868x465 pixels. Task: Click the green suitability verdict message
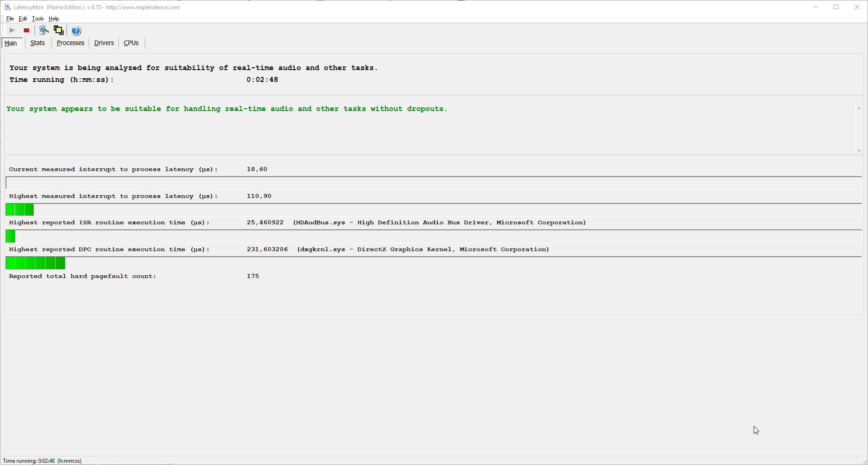point(227,109)
